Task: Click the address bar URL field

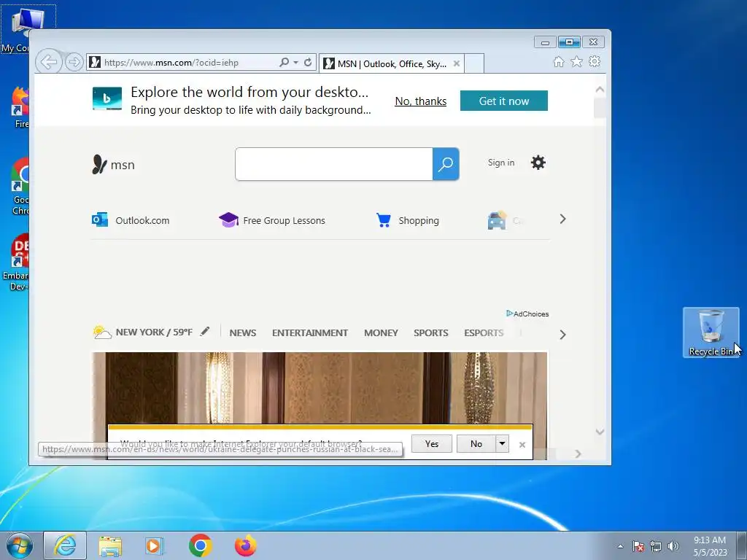Action: tap(190, 63)
